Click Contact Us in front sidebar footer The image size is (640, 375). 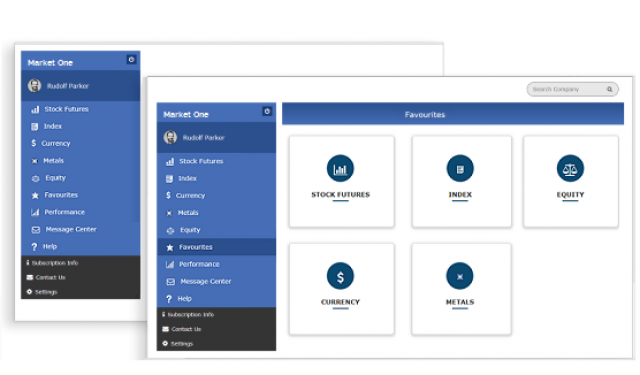pos(182,329)
